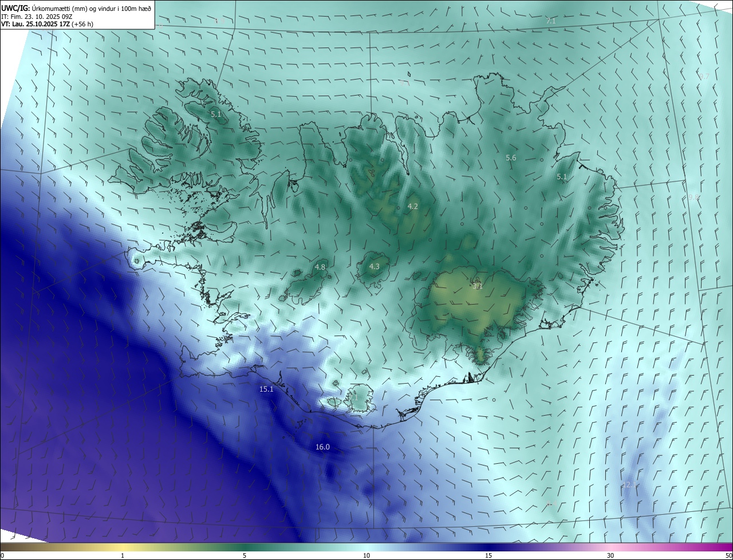Click the 7.1 value label at the map's top edge
The image size is (733, 560).
tap(551, 21)
